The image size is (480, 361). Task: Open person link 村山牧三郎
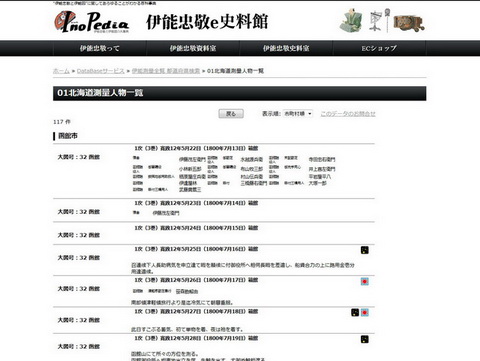(x=252, y=169)
